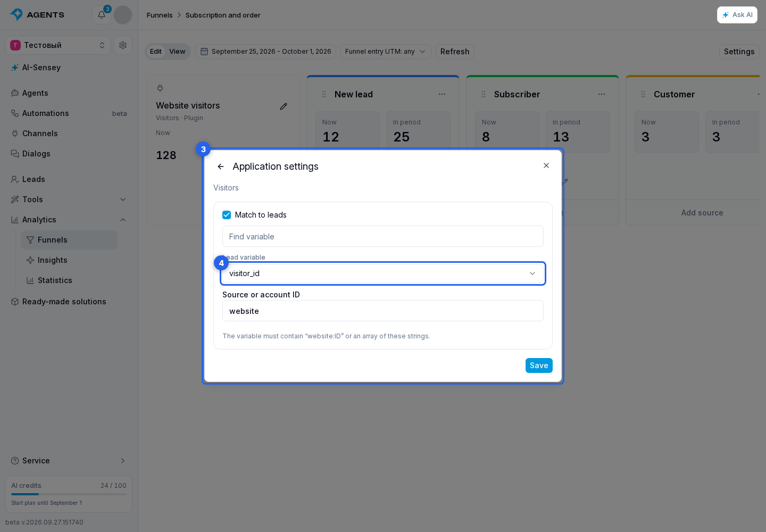This screenshot has width=766, height=532.
Task: Go to Agents page
Action: (x=69, y=93)
